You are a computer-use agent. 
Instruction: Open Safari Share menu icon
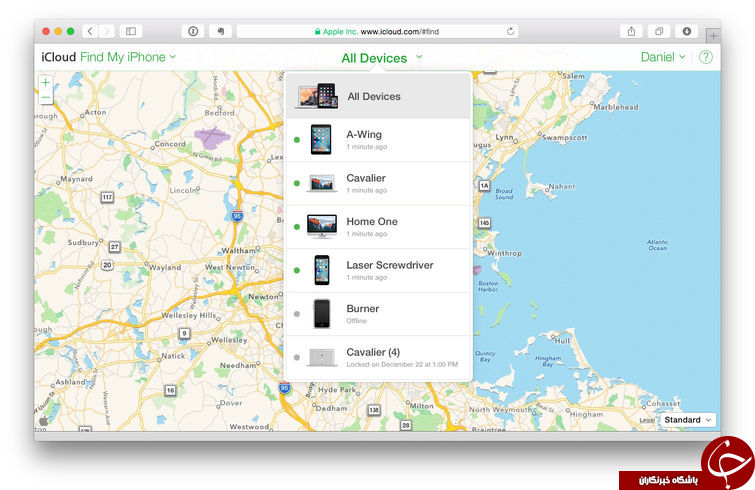(x=631, y=31)
